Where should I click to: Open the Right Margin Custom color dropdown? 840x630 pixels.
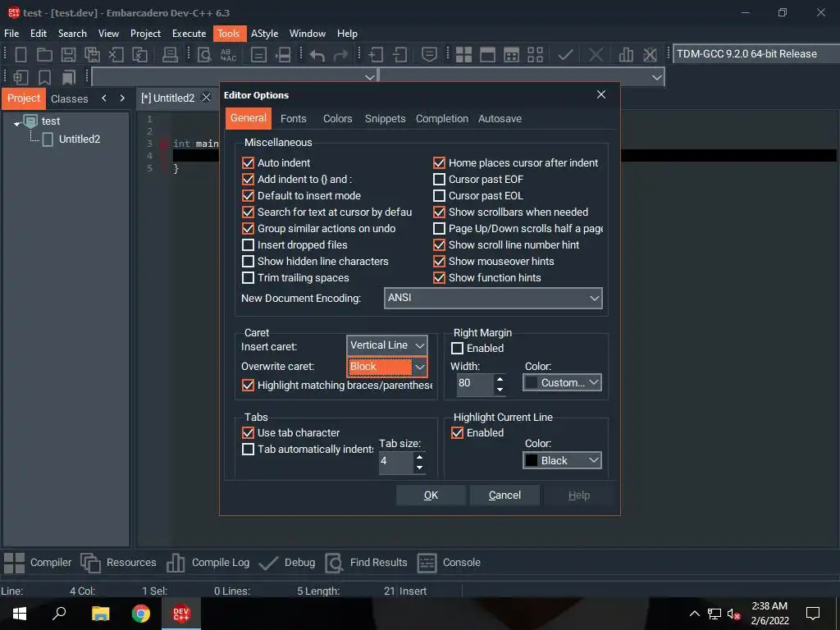coord(562,382)
